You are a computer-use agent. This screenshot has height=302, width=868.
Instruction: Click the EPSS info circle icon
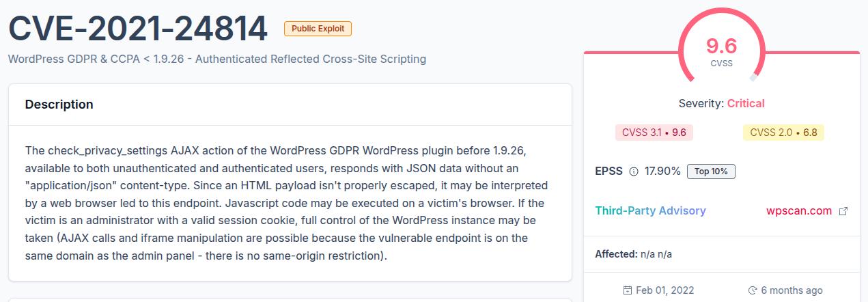633,171
